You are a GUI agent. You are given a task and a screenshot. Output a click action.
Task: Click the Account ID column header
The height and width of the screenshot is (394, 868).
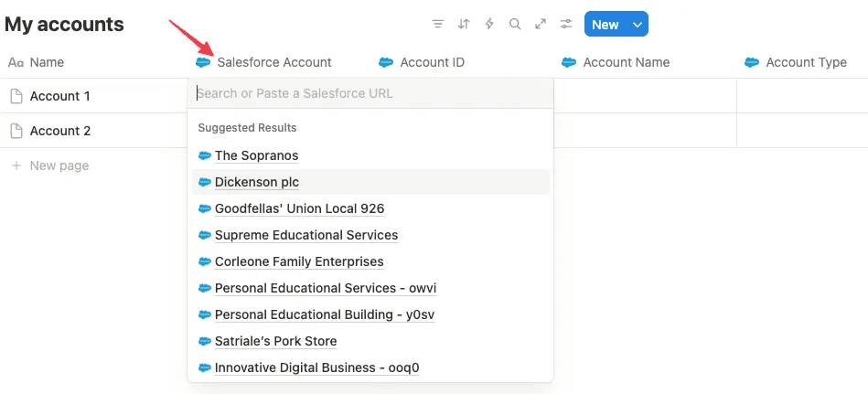pos(422,62)
